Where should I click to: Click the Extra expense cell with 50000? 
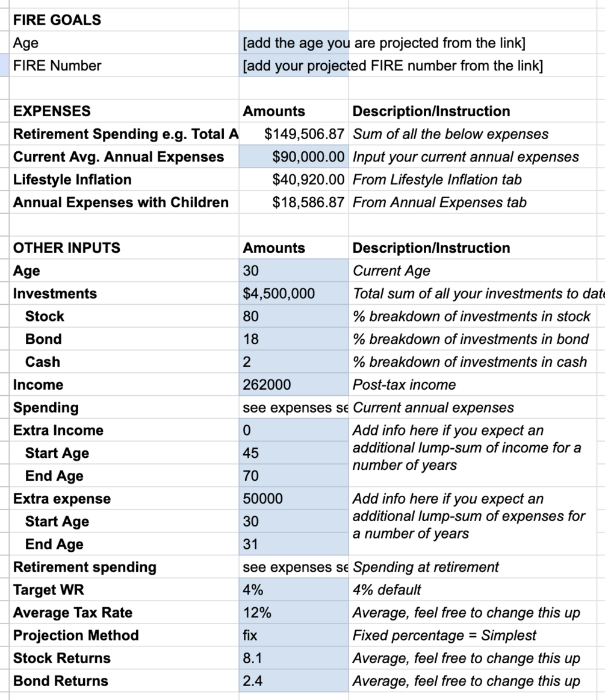coord(294,498)
